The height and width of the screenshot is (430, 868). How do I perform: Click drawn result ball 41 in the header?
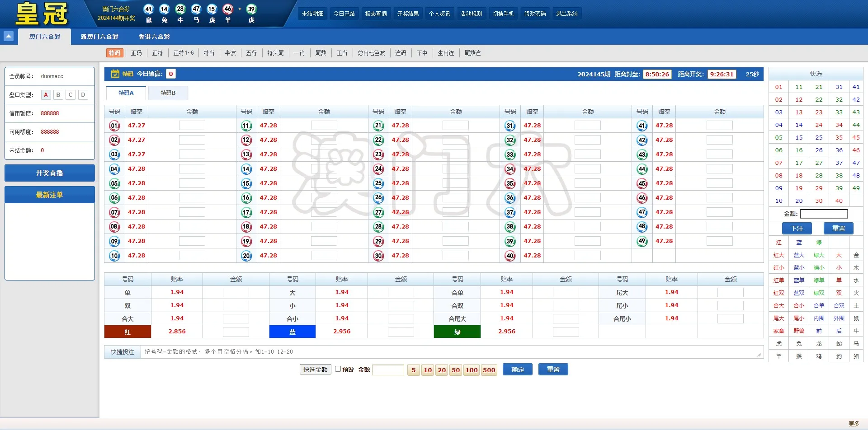(x=148, y=9)
